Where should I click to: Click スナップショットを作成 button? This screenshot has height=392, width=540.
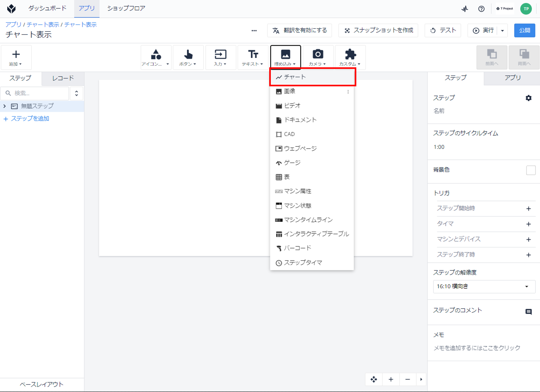click(378, 30)
